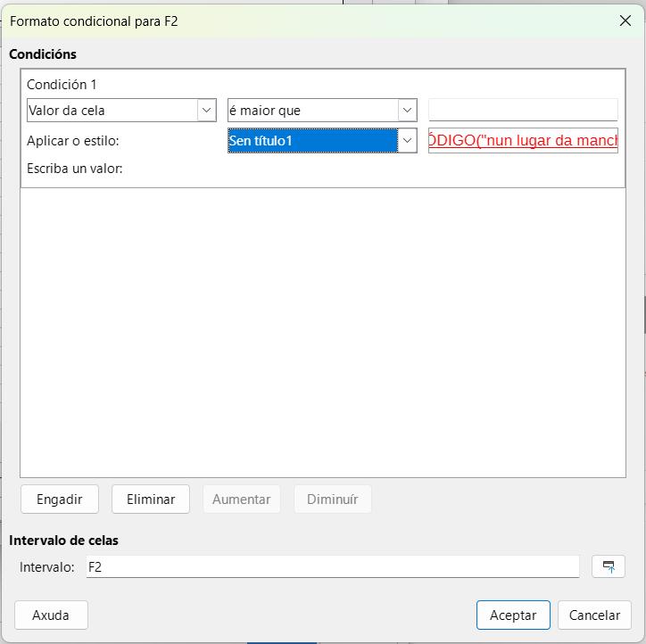Open the 'Valor da cela' condition type dropdown

(x=121, y=111)
